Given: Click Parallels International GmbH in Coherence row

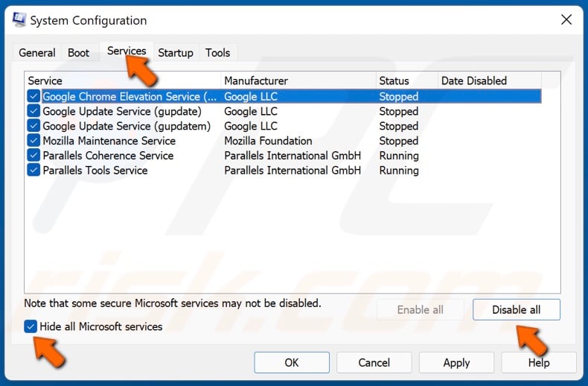Looking at the screenshot, I should 293,156.
